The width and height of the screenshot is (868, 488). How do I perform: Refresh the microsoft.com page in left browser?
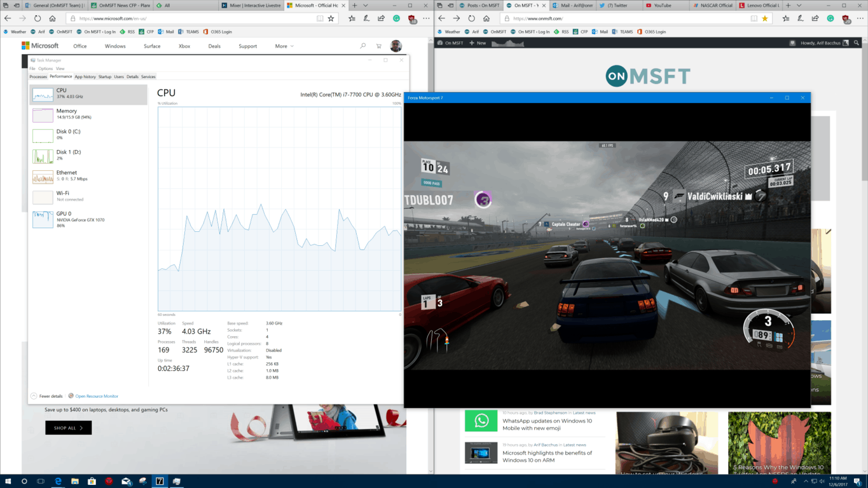38,18
